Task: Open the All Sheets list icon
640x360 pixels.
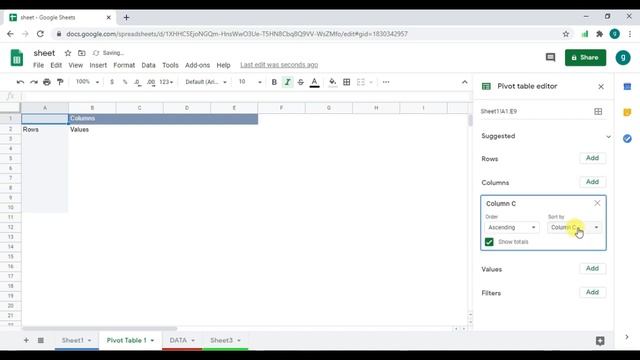Action: (x=41, y=340)
